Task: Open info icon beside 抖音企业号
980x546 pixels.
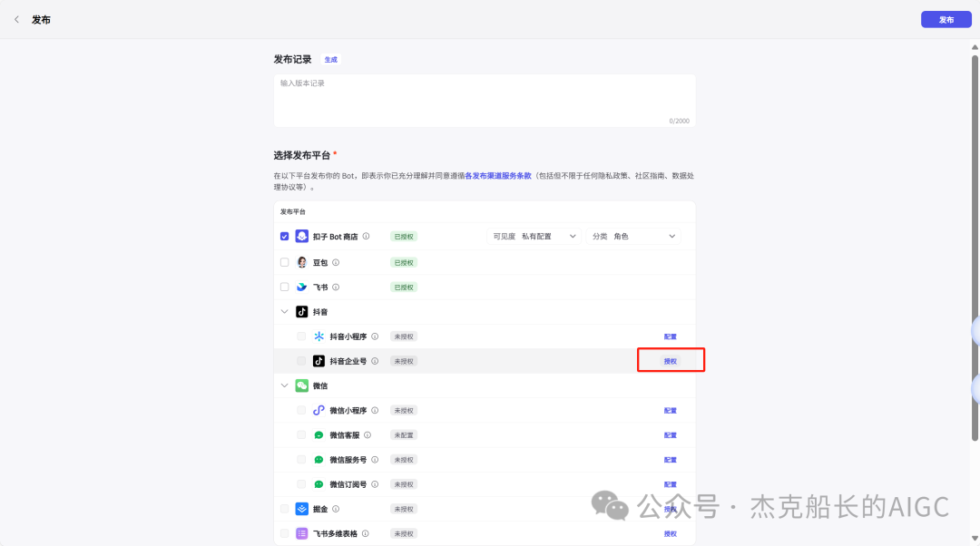Action: (x=375, y=361)
